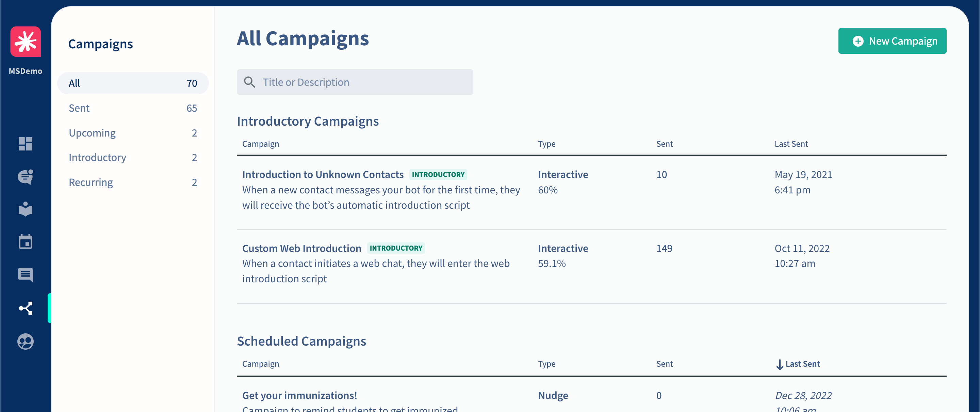Viewport: 980px width, 412px height.
Task: Click the Dec 28, 2022 date
Action: [x=803, y=395]
